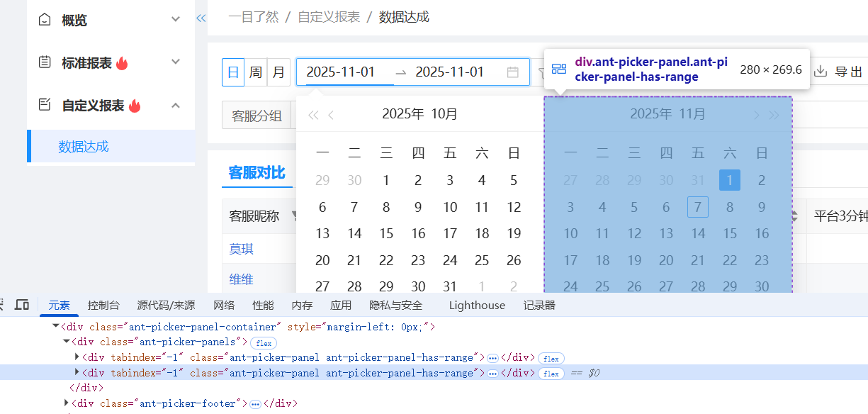Open calendar icon in date range field
This screenshot has height=414, width=868.
point(513,72)
